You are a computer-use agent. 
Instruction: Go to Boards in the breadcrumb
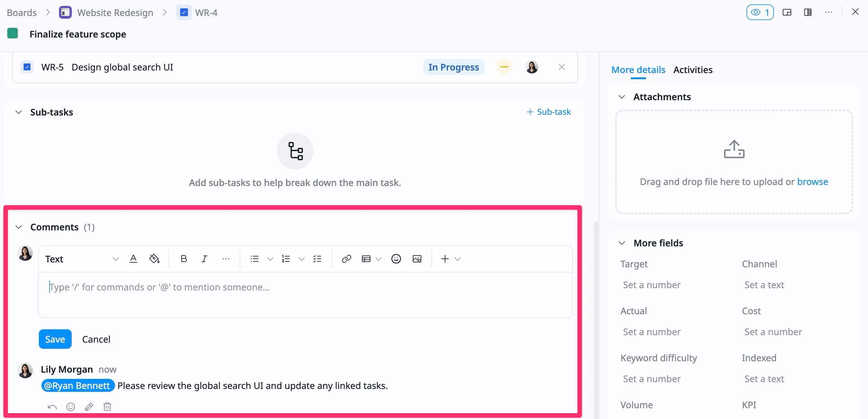point(22,12)
